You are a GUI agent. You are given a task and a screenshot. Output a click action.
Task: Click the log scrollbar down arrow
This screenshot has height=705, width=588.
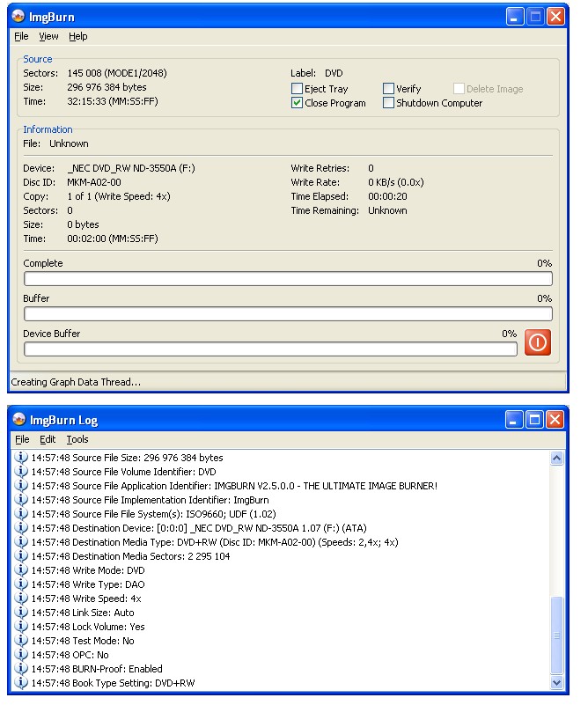[556, 682]
